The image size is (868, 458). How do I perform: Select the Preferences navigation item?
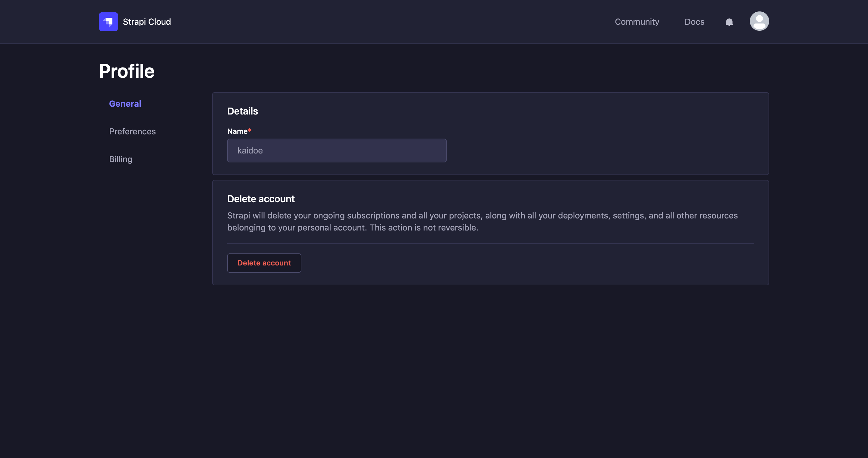[x=132, y=131]
